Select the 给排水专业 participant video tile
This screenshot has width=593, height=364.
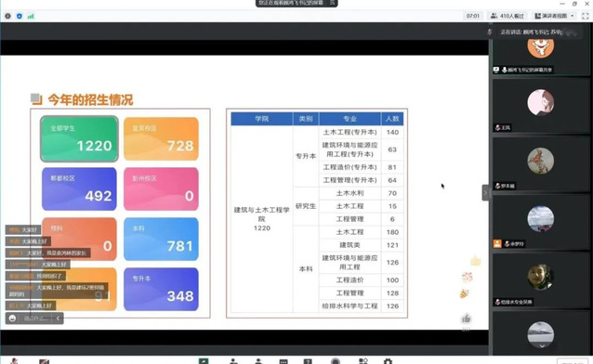(x=541, y=280)
